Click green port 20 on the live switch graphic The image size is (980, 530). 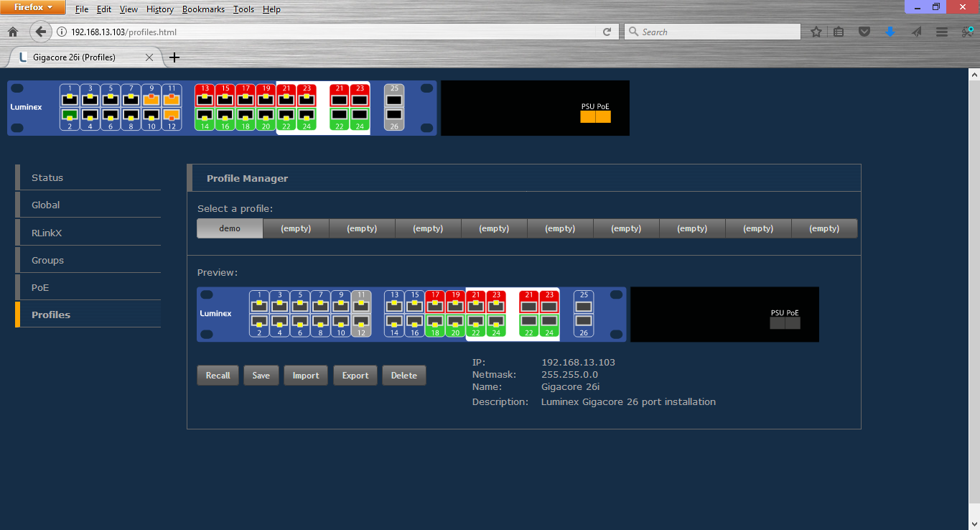pos(266,119)
